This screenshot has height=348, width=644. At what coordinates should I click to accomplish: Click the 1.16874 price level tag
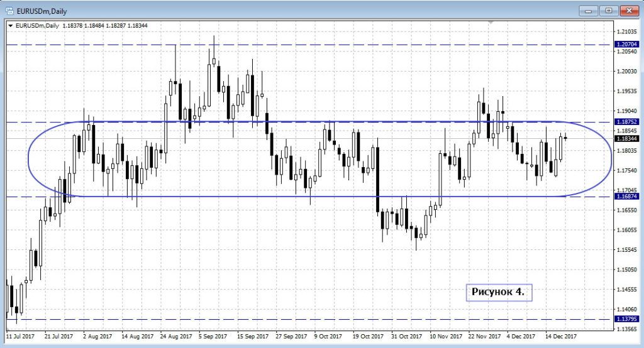click(626, 197)
